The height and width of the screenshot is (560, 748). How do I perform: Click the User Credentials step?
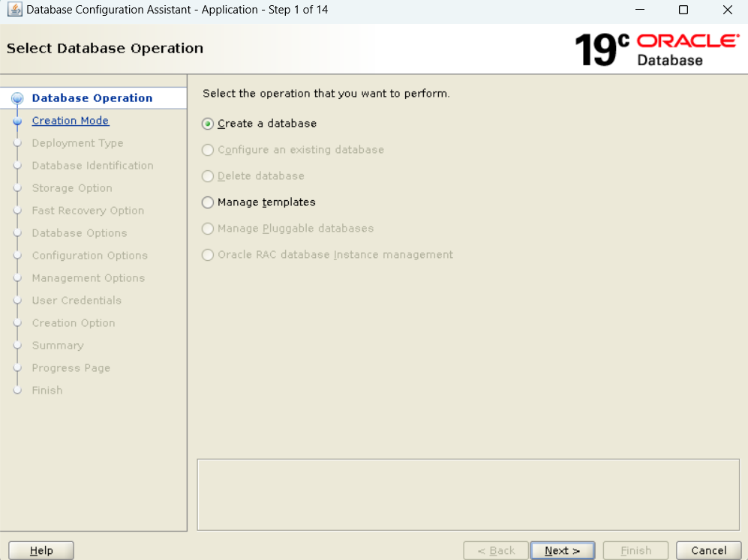click(77, 301)
